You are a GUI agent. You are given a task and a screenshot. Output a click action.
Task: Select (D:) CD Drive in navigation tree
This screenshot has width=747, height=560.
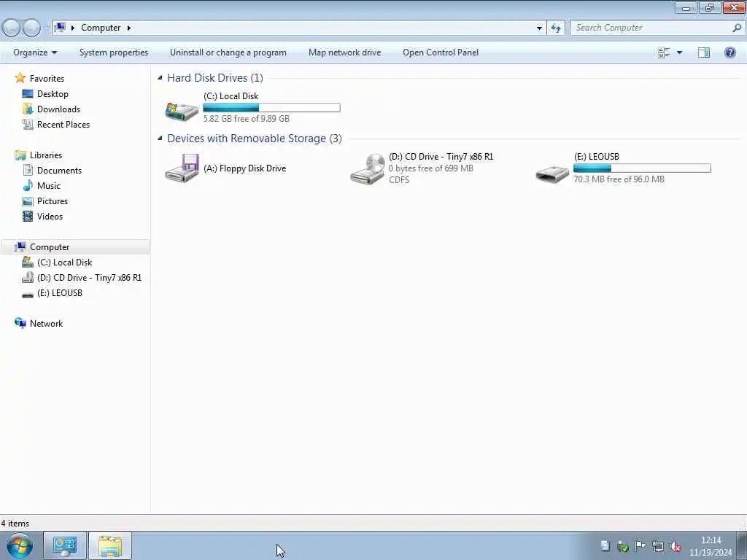(x=90, y=278)
